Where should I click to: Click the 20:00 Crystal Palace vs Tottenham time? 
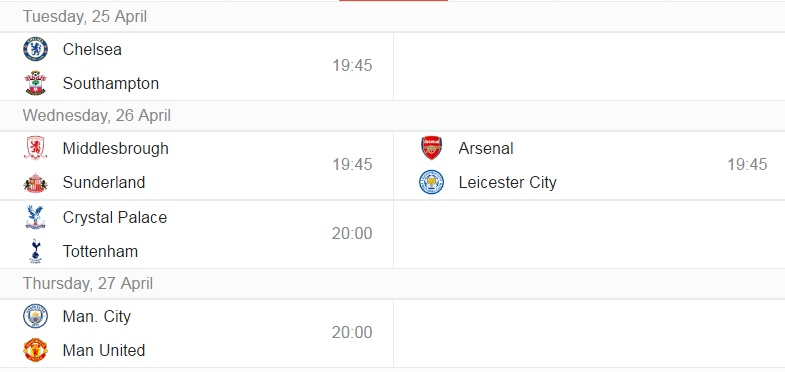(x=352, y=233)
